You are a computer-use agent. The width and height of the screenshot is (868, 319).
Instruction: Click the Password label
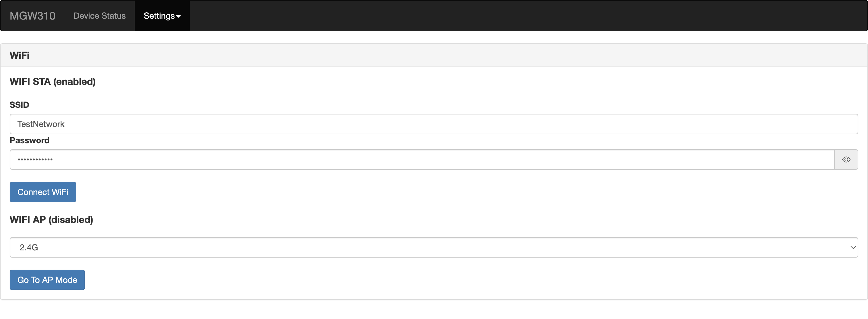(x=29, y=140)
